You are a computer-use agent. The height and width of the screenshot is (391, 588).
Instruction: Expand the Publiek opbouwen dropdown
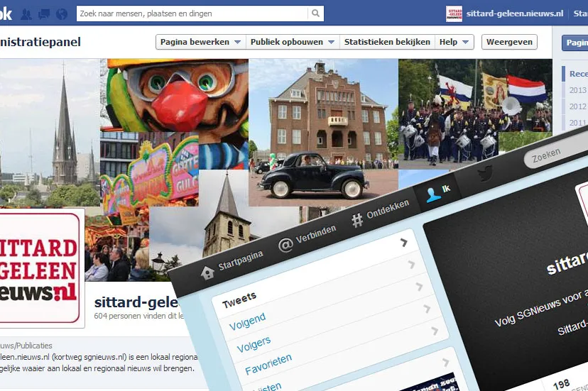point(293,42)
